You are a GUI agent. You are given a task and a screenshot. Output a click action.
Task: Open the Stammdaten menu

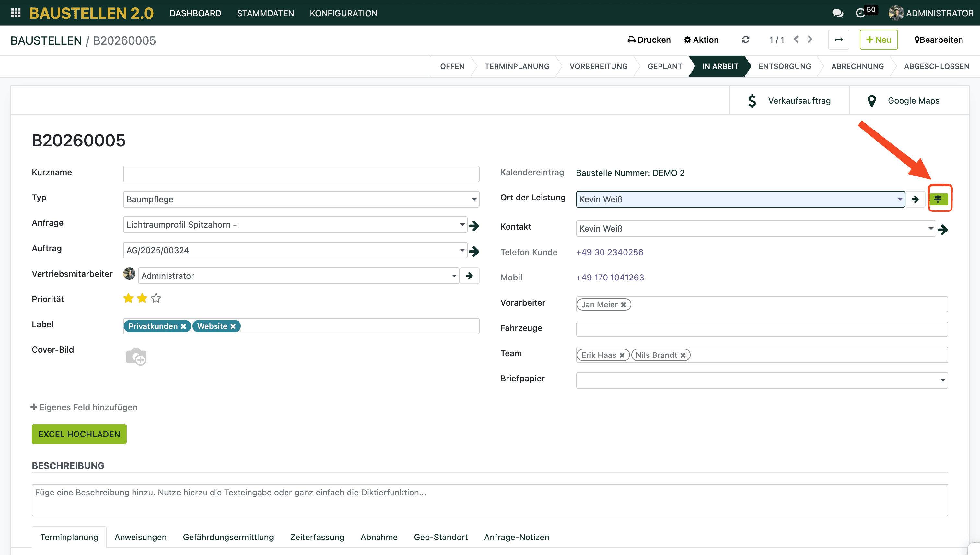(x=265, y=13)
